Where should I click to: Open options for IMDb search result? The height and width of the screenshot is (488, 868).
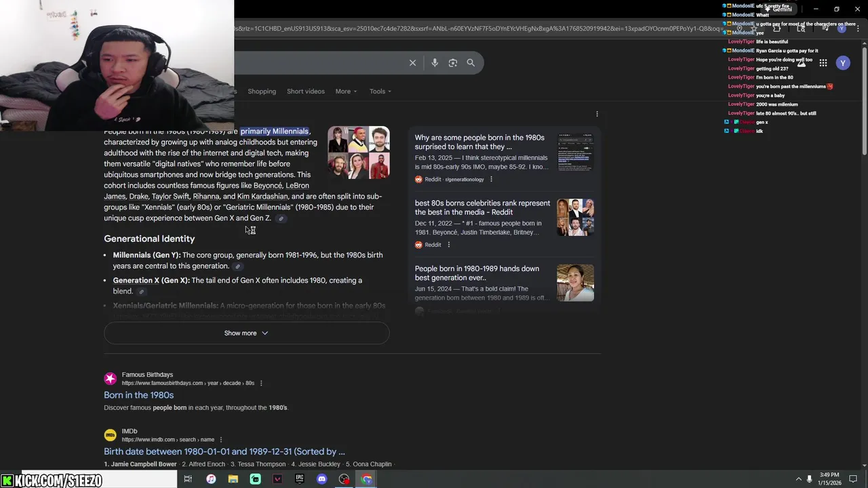220,440
